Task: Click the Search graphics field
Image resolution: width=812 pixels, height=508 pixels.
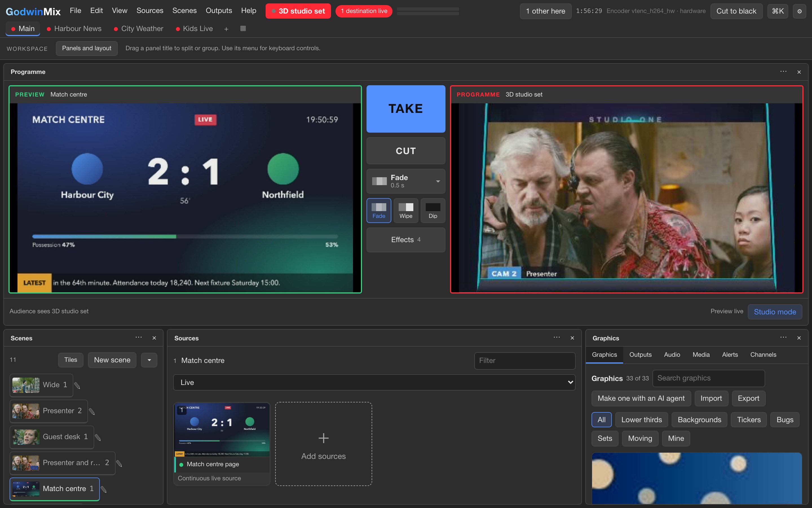Action: point(708,378)
